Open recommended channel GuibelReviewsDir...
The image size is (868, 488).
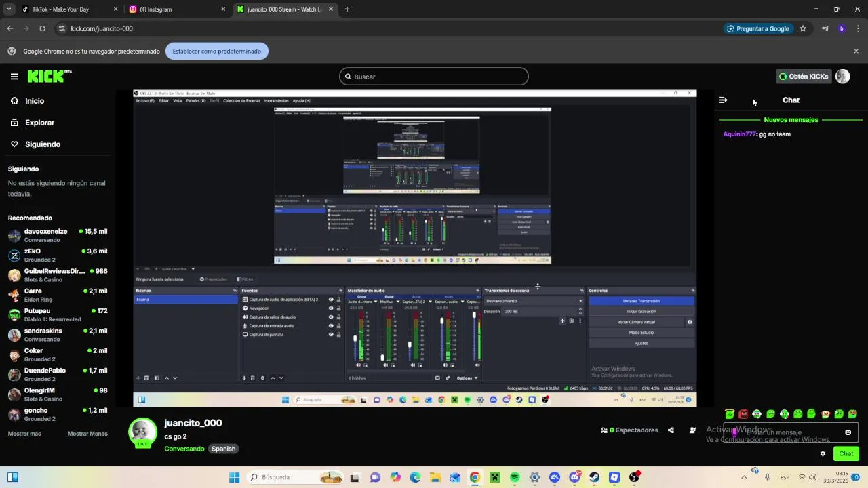pyautogui.click(x=58, y=275)
